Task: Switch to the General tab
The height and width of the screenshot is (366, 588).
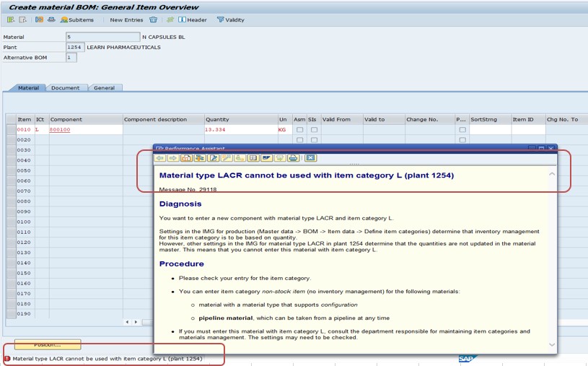Action: point(104,88)
